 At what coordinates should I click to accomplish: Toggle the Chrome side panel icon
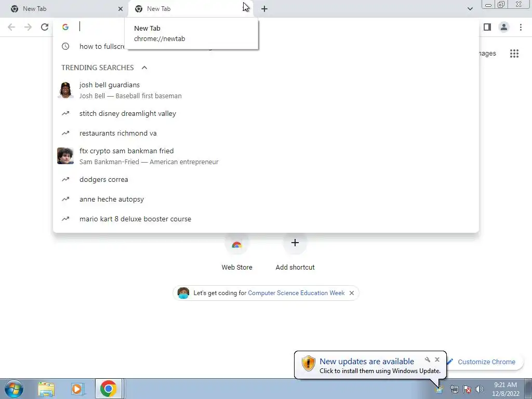[487, 27]
